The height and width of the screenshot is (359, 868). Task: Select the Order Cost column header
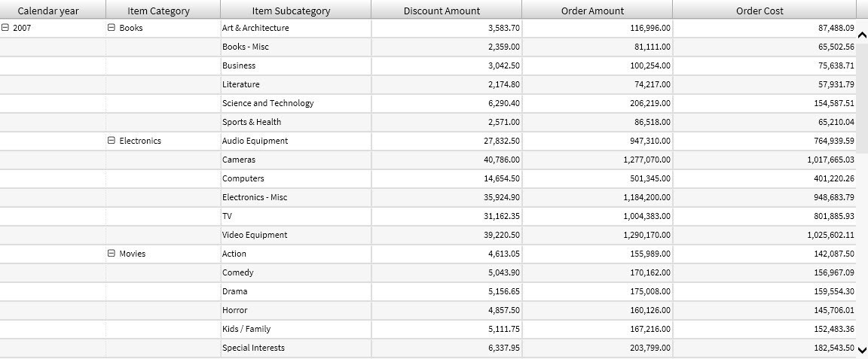tap(759, 11)
